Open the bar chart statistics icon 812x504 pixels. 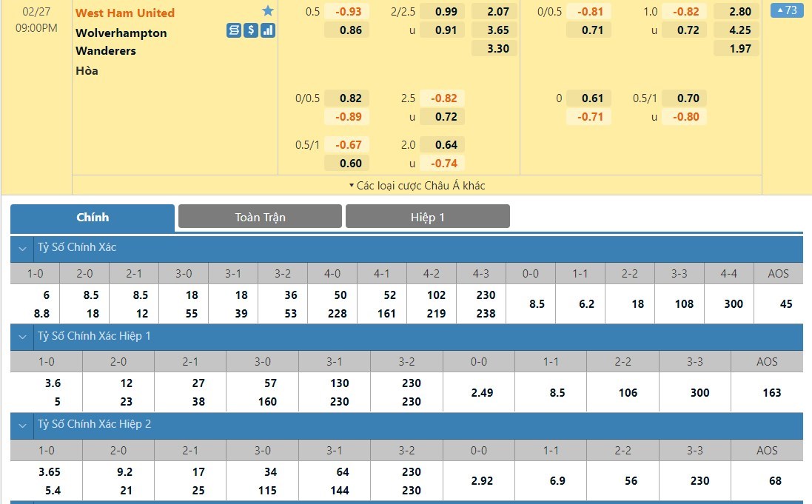point(268,30)
